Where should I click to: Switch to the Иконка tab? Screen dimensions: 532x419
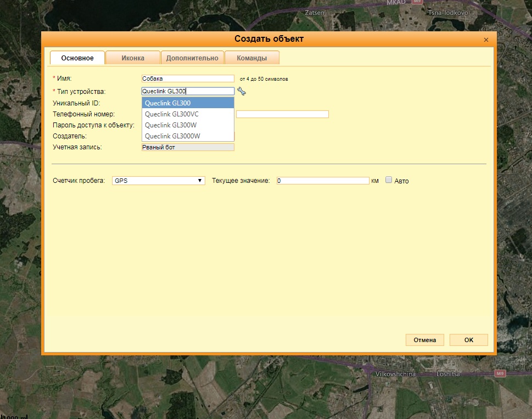133,58
